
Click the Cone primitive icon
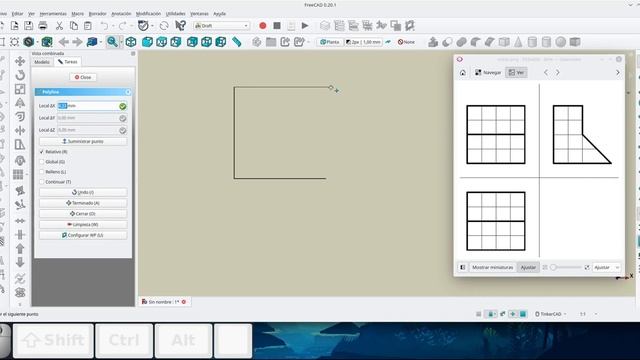(518, 42)
